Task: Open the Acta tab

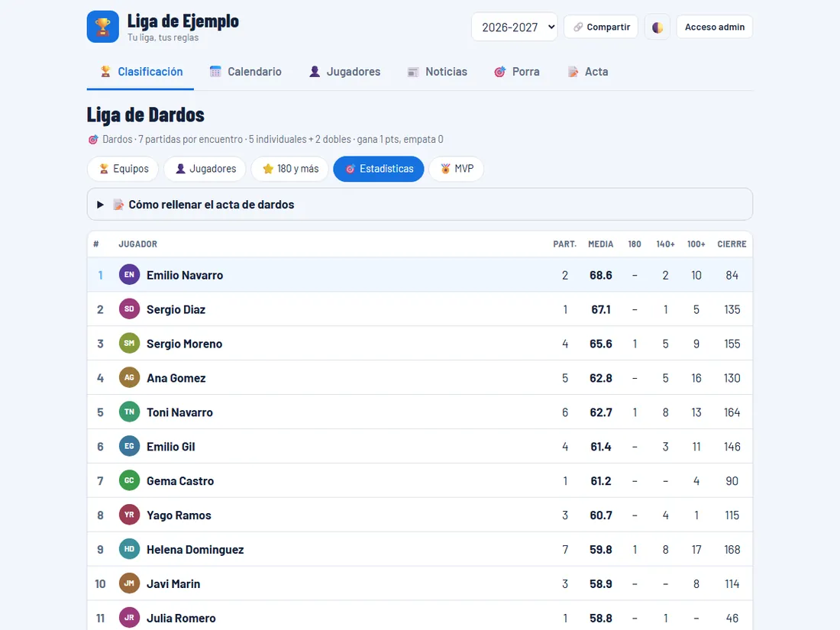Action: [588, 72]
